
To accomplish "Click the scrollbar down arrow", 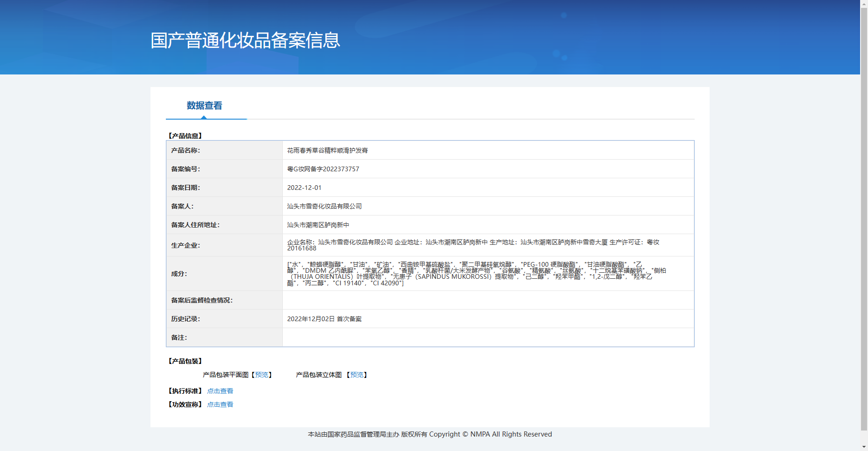I will tap(864, 447).
